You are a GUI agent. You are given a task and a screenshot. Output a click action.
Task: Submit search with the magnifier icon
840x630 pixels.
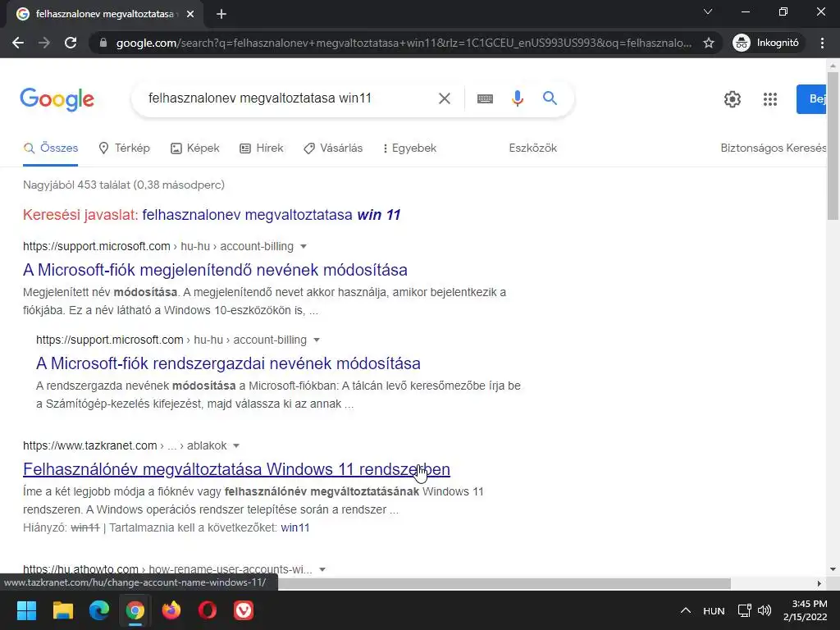[x=550, y=98]
